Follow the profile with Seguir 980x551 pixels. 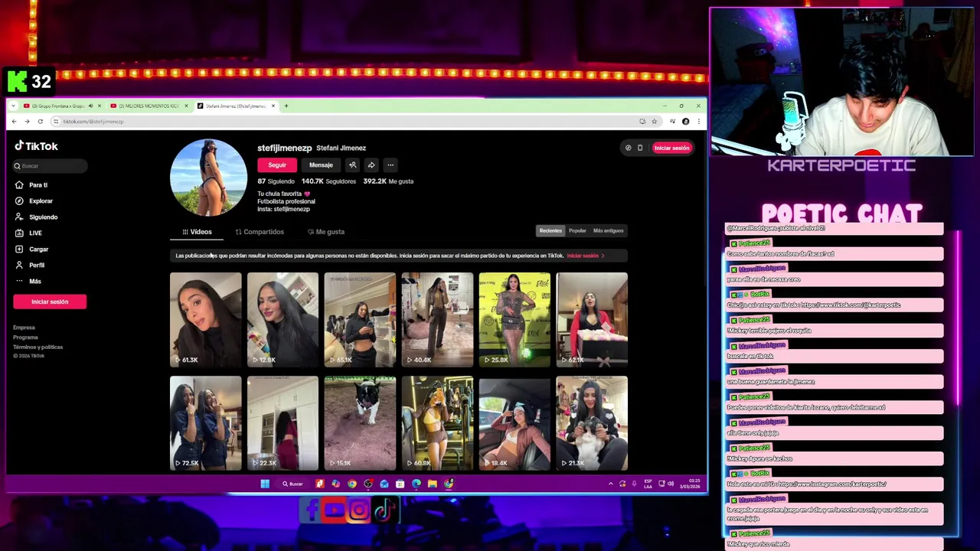pyautogui.click(x=277, y=165)
